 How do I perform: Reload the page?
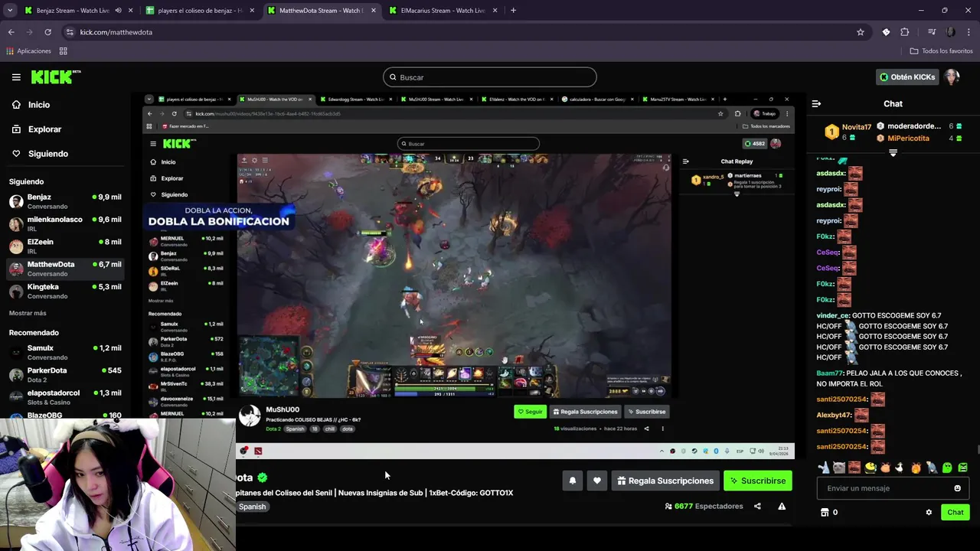(x=47, y=32)
